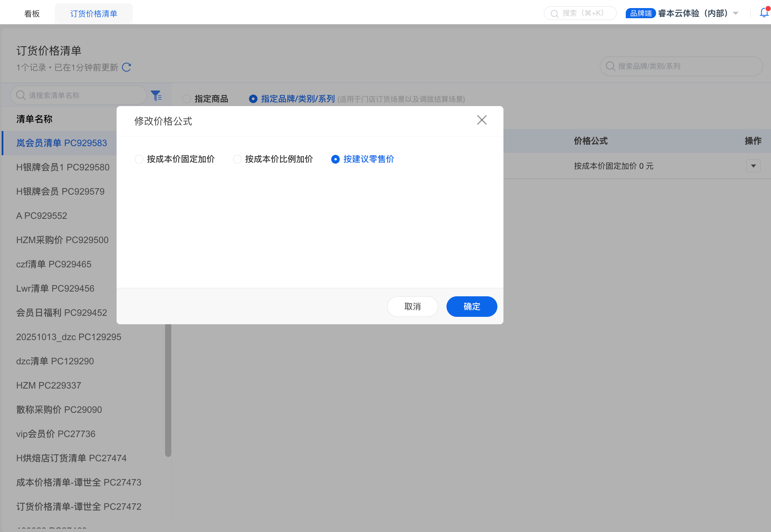Viewport: 771px width, 532px height.
Task: Click the 品牌端 badge in header
Action: [641, 13]
